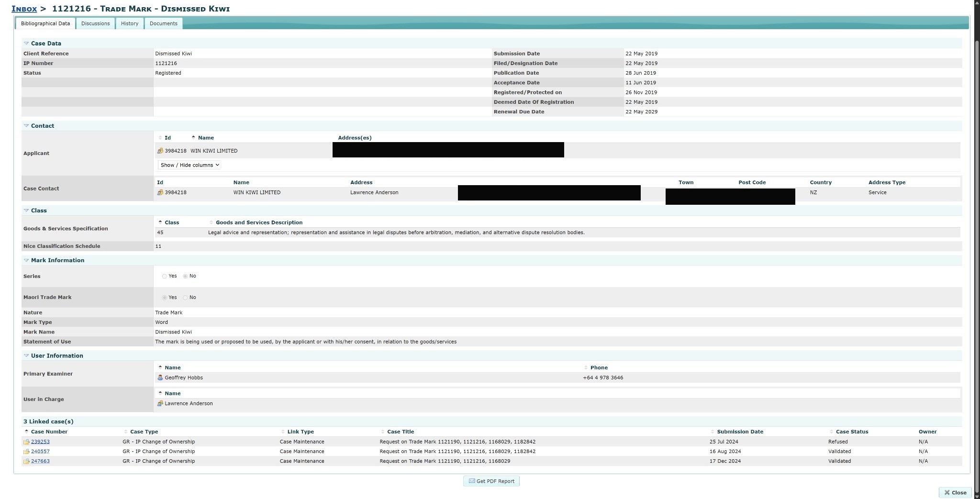Collapse the Case Data section
The width and height of the screenshot is (980, 499).
click(x=26, y=43)
